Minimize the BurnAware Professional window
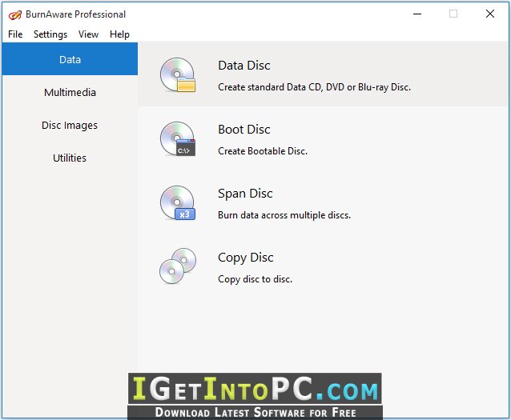511x420 pixels. 417,14
